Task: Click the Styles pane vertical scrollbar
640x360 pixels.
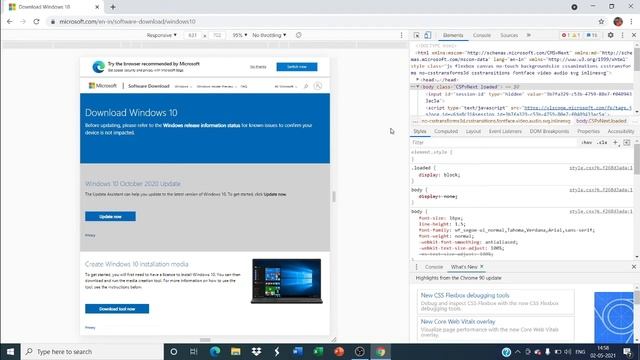Action: point(637,159)
